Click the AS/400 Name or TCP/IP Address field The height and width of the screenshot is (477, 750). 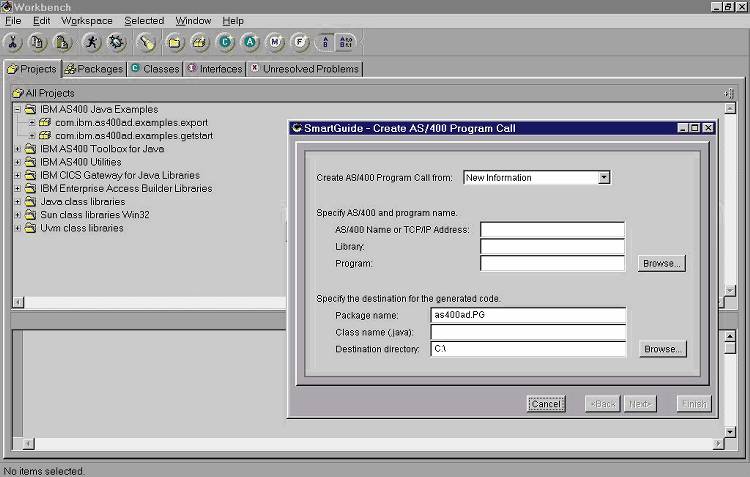pyautogui.click(x=552, y=230)
